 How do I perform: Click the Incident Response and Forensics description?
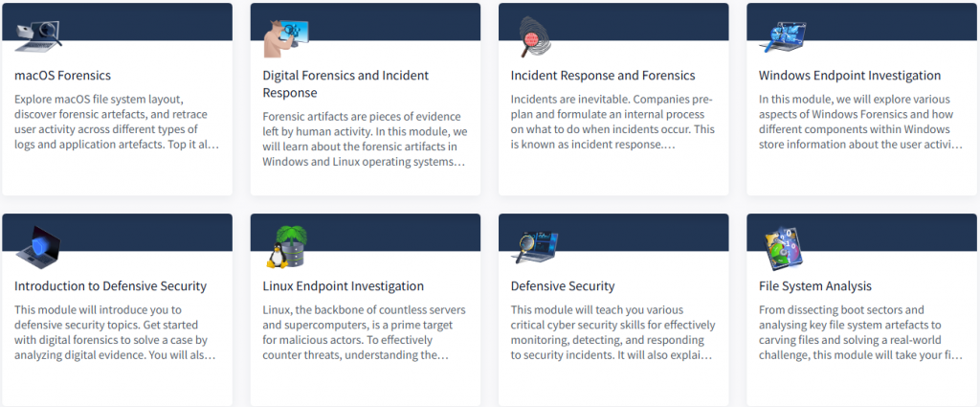point(611,123)
